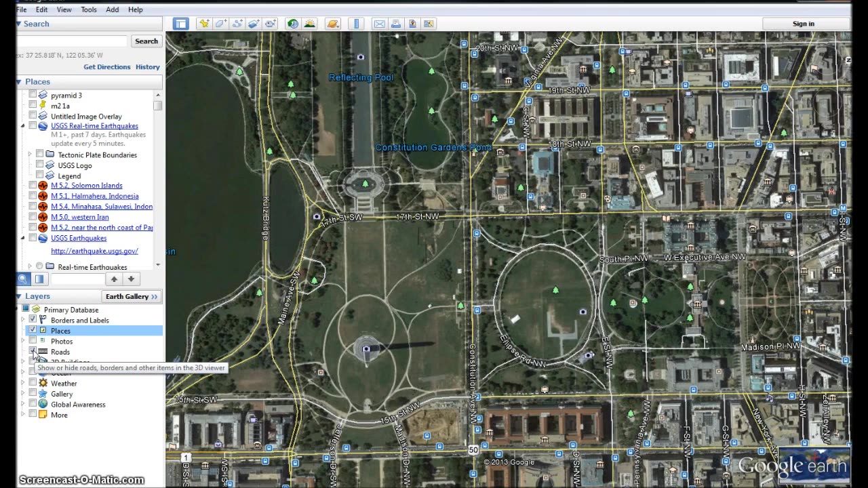This screenshot has width=868, height=488.
Task: Check the Global Awareness layer checkbox
Action: tap(33, 404)
